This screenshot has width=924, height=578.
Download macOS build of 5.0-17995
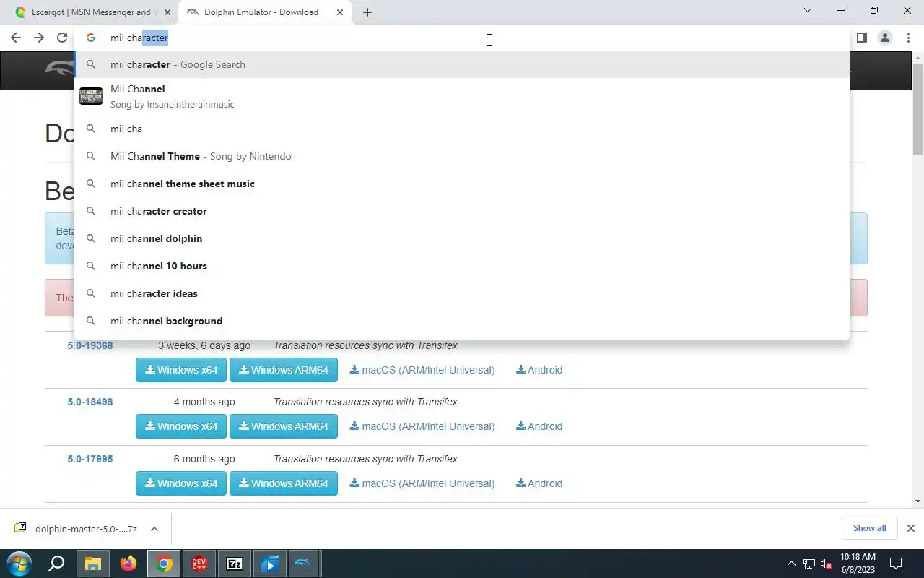(x=422, y=483)
